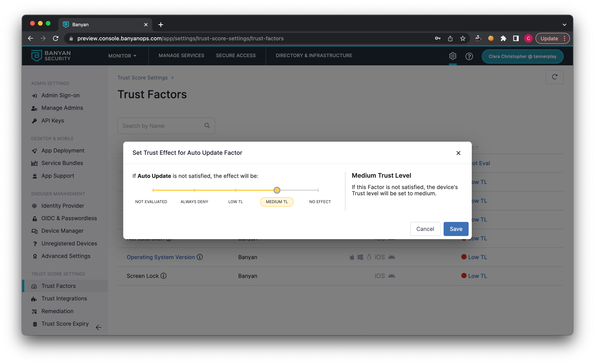
Task: Choose the NO EFFECT option
Action: click(320, 202)
